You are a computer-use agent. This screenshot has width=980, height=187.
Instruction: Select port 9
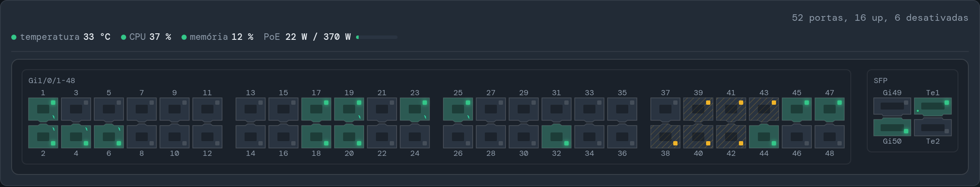point(175,109)
